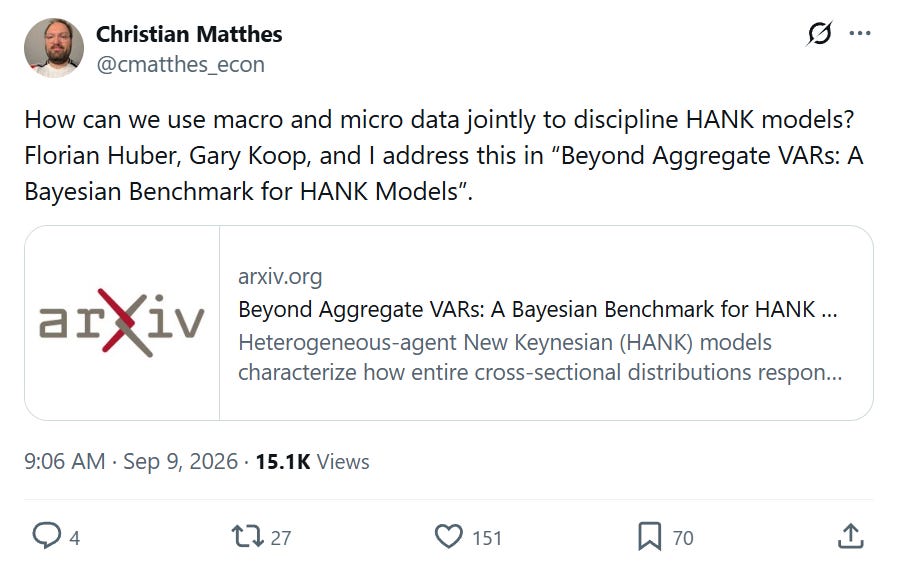Click the like count 151
The height and width of the screenshot is (565, 898).
(487, 538)
